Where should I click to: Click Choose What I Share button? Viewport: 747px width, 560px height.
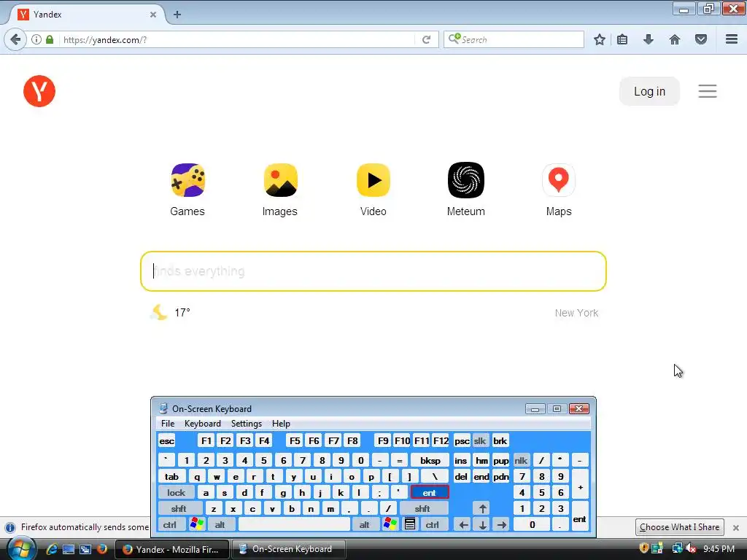(x=679, y=527)
